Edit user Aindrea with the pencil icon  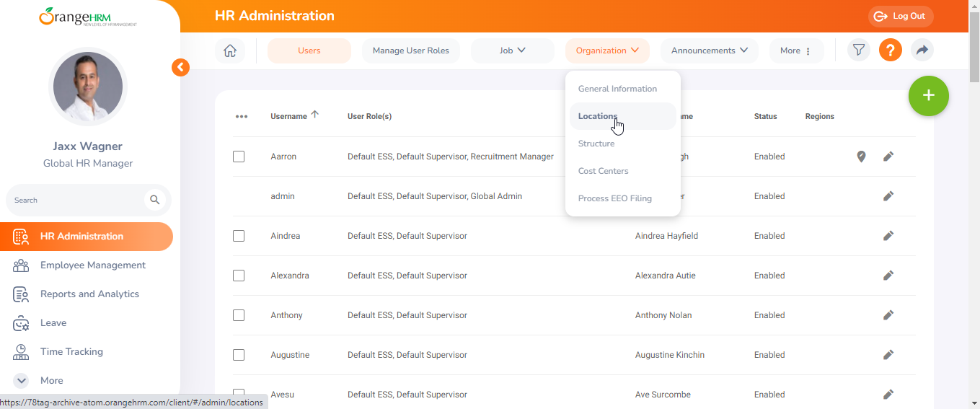[888, 236]
